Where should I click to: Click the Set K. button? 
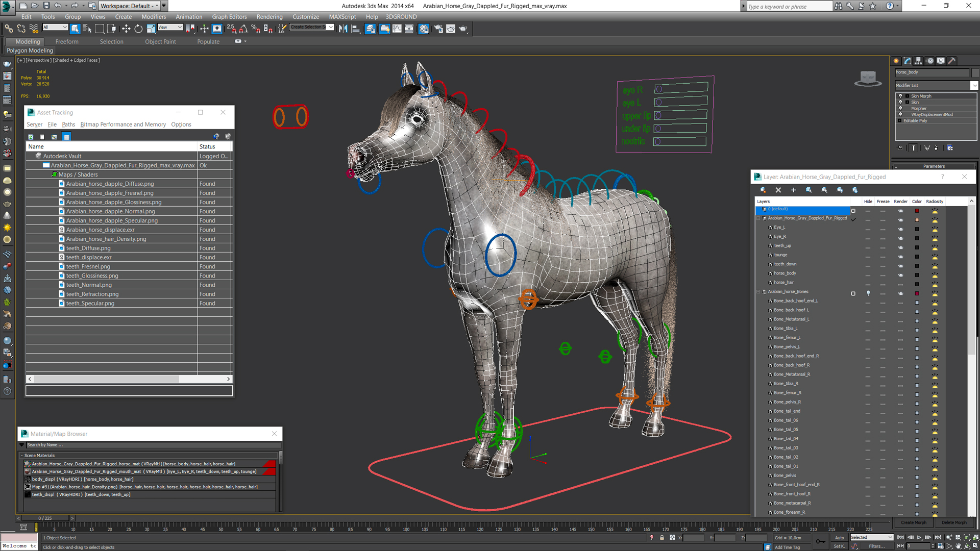[839, 546]
